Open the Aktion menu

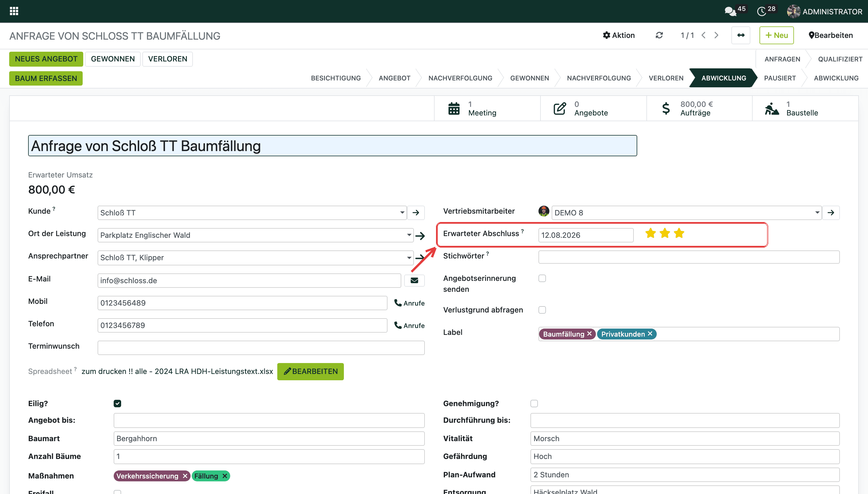619,35
